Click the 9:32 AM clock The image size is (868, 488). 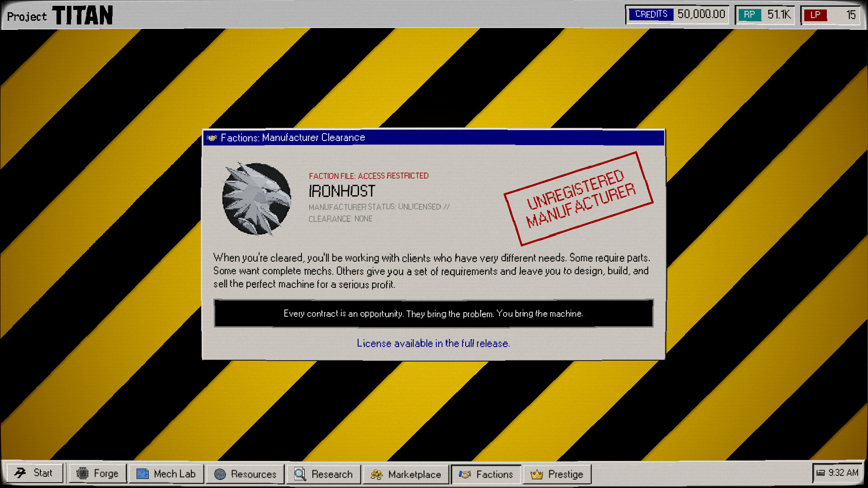[844, 473]
